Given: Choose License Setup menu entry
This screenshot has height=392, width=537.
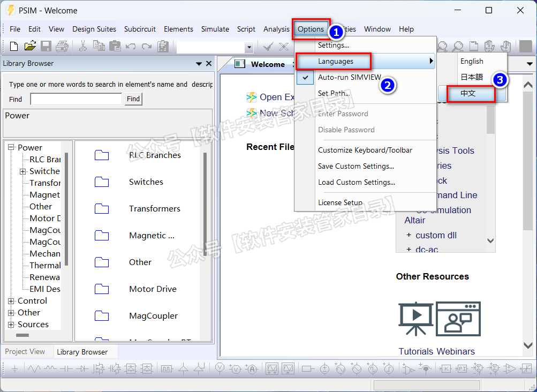Looking at the screenshot, I should [365, 202].
